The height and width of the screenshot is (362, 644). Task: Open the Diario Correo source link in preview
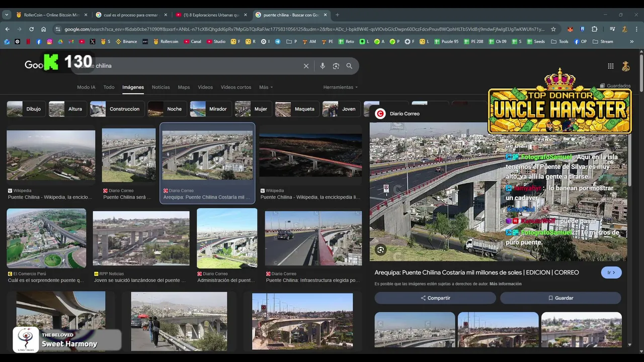pyautogui.click(x=404, y=114)
